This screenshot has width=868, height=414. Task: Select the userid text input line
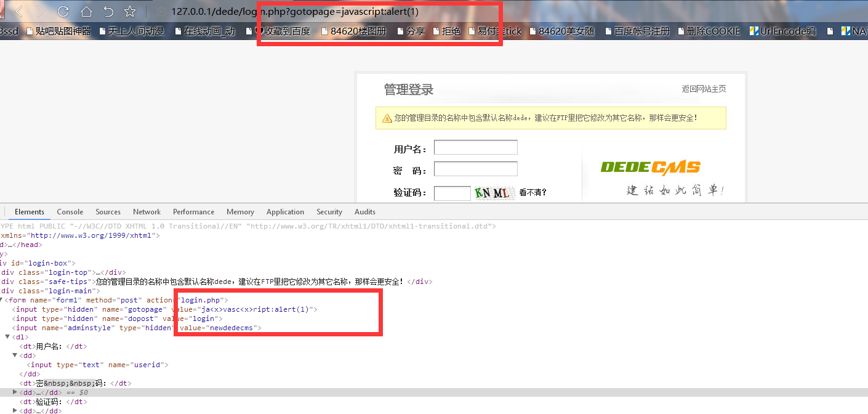click(x=98, y=365)
